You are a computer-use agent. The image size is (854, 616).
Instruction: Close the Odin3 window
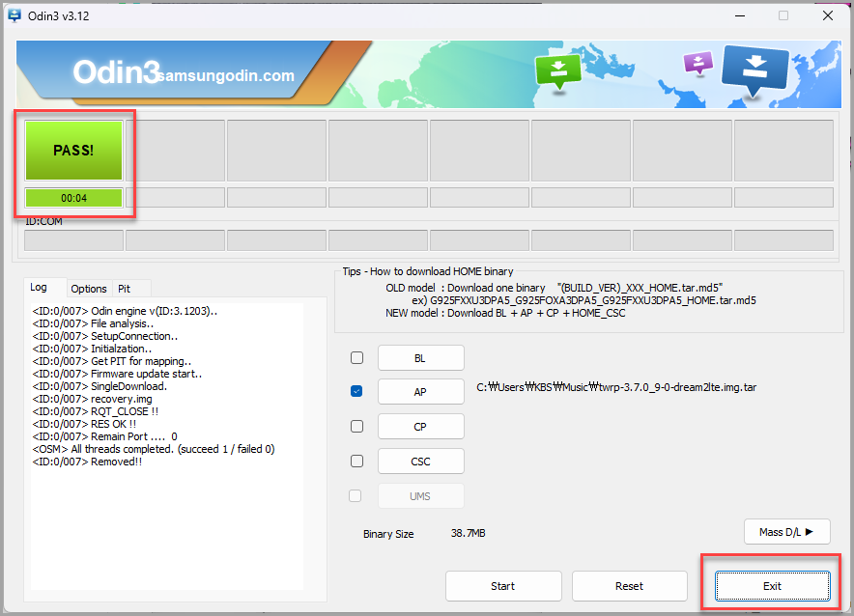coord(828,15)
